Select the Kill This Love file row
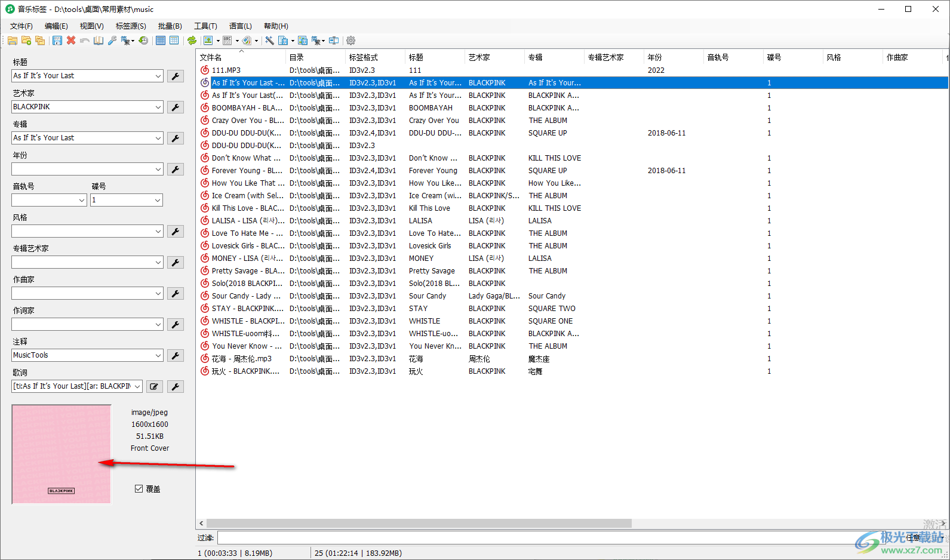Viewport: 950px width, 560px height. (x=572, y=208)
